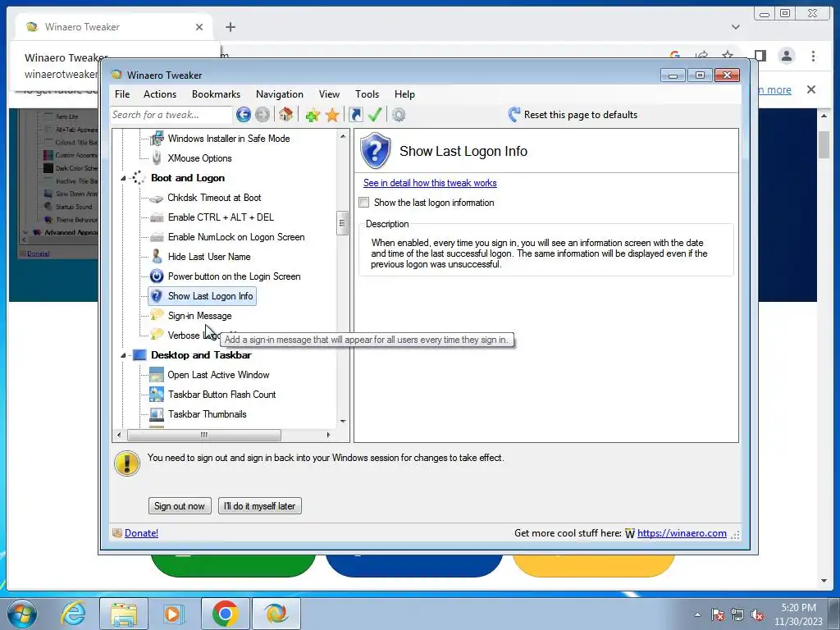Open the Help menu
Viewport: 840px width, 630px height.
click(404, 94)
